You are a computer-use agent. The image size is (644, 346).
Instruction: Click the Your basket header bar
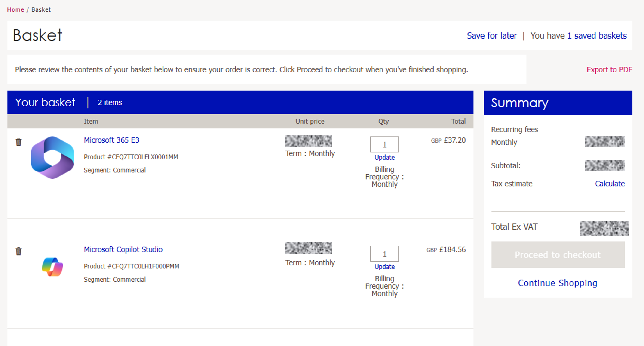coord(240,102)
